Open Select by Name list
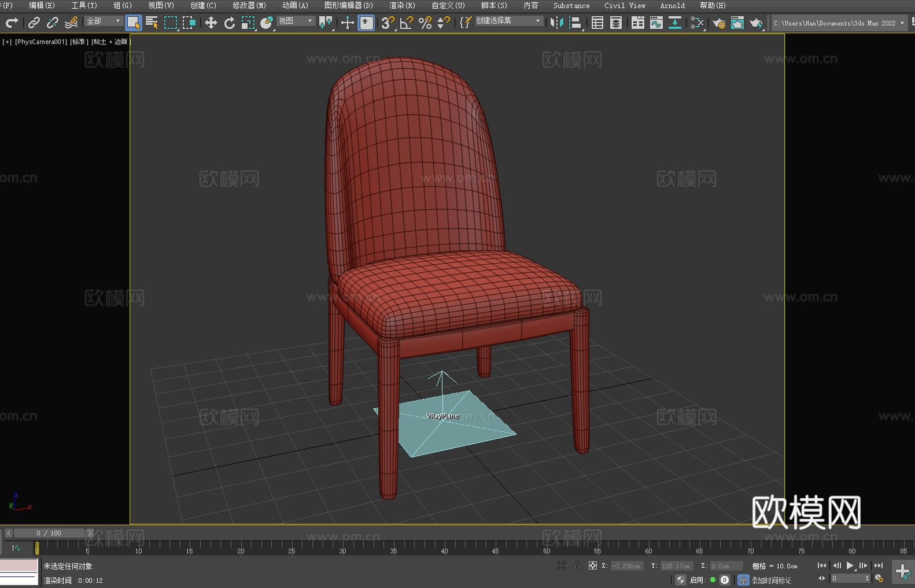This screenshot has width=915, height=588. [152, 23]
